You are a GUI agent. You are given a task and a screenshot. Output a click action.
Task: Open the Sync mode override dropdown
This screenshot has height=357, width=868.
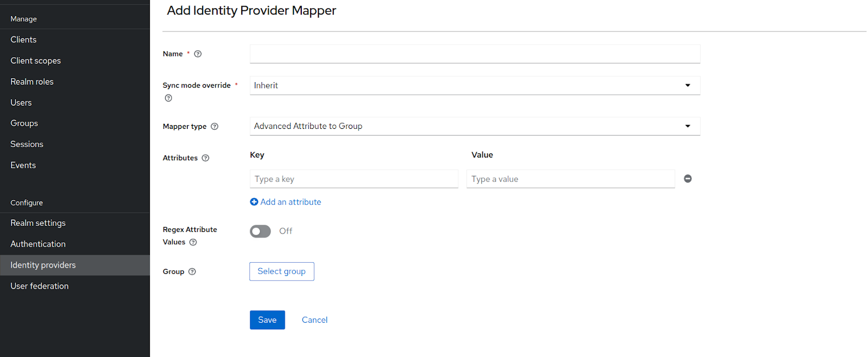[x=474, y=85]
